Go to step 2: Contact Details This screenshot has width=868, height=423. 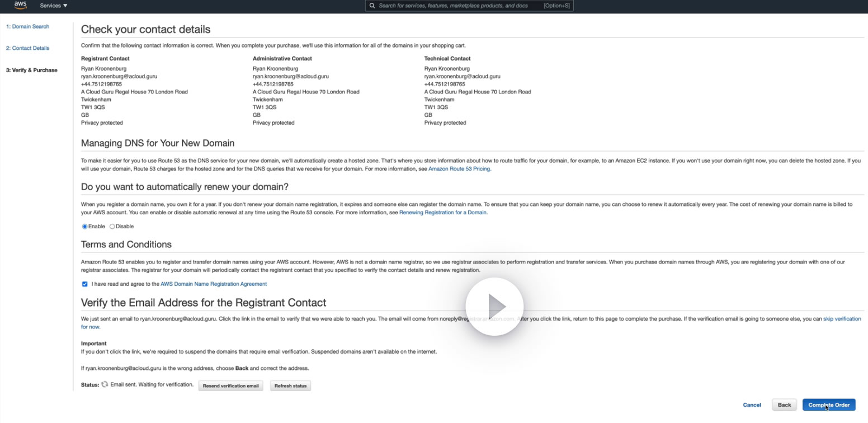click(x=28, y=48)
